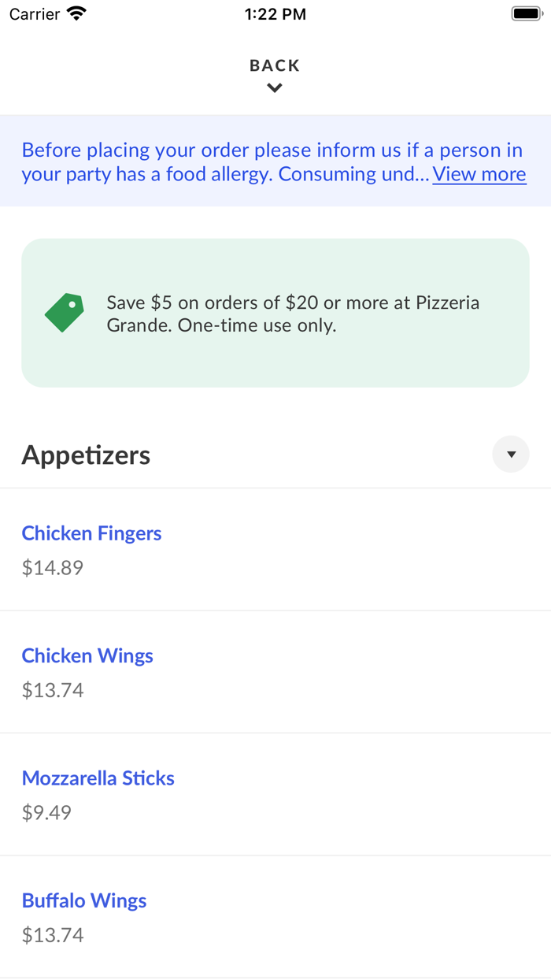This screenshot has width=551, height=980.
Task: Tap the clock showing 1:22 PM
Action: click(275, 13)
